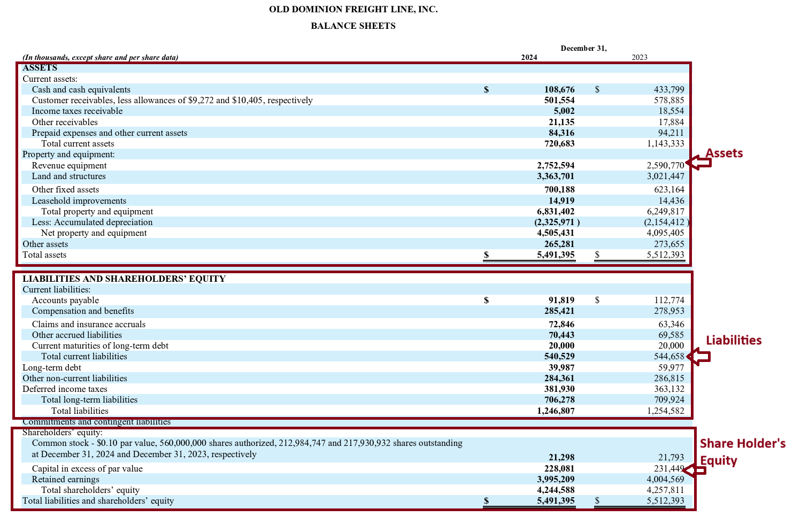Select the dollar sign beside Cash and cash equivalents
Image resolution: width=793 pixels, height=532 pixels.
point(486,89)
